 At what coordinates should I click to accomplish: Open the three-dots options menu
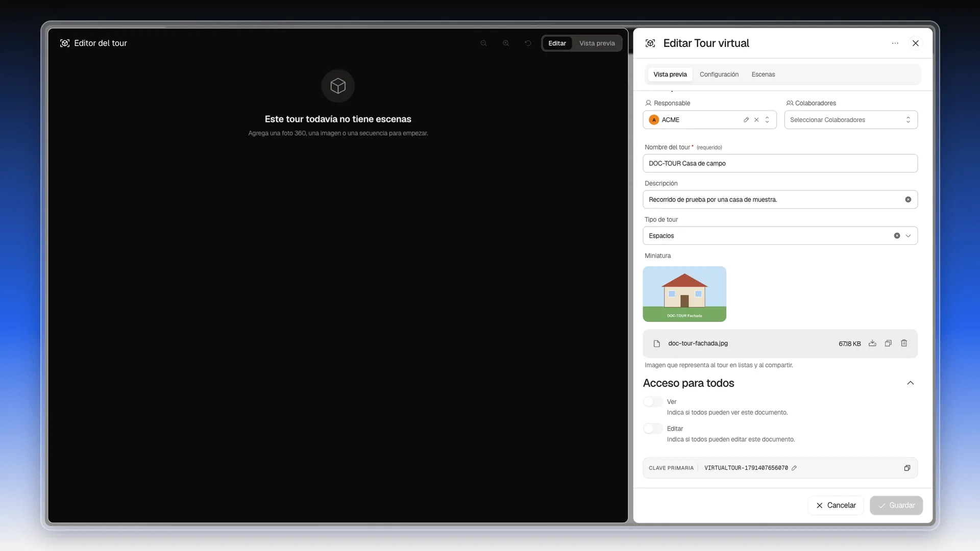[x=895, y=43]
